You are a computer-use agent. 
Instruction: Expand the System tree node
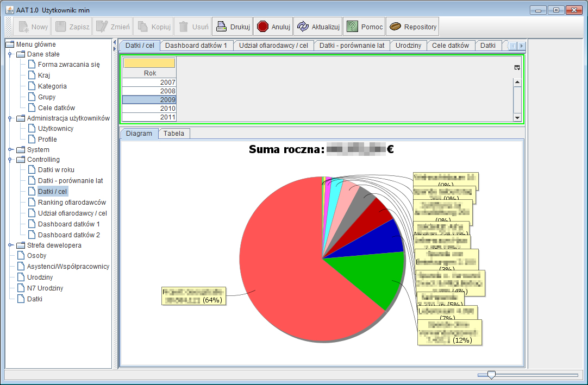click(x=10, y=150)
